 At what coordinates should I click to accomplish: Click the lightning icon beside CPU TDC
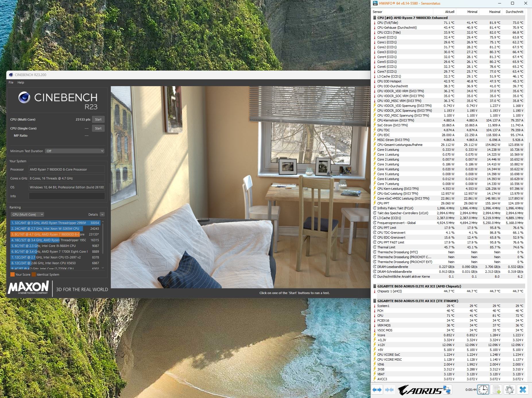pos(374,130)
